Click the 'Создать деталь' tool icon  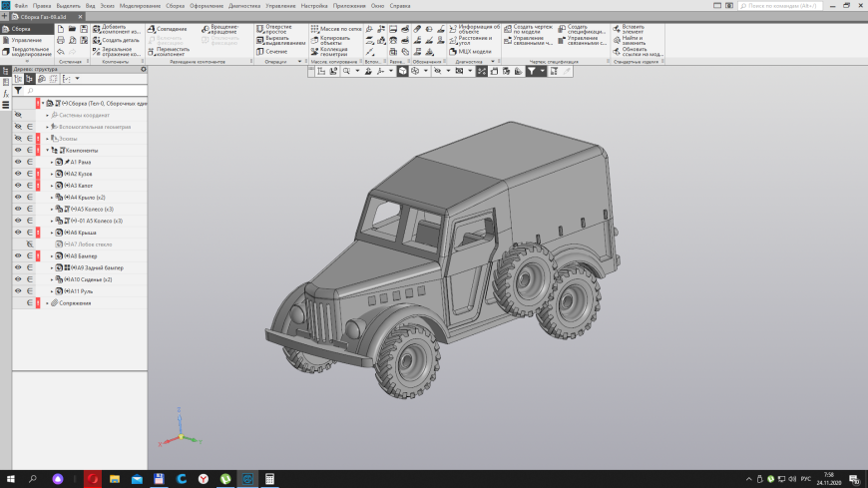pos(98,40)
